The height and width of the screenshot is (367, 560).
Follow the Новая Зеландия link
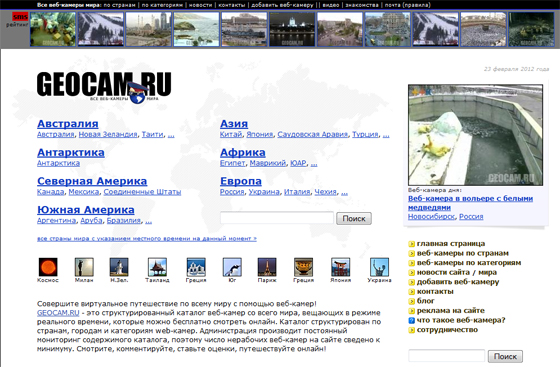108,134
